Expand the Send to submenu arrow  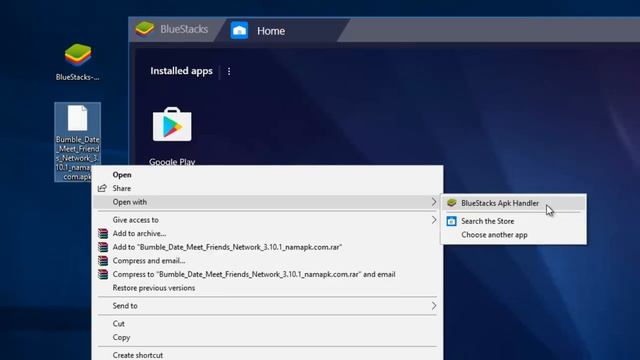433,306
